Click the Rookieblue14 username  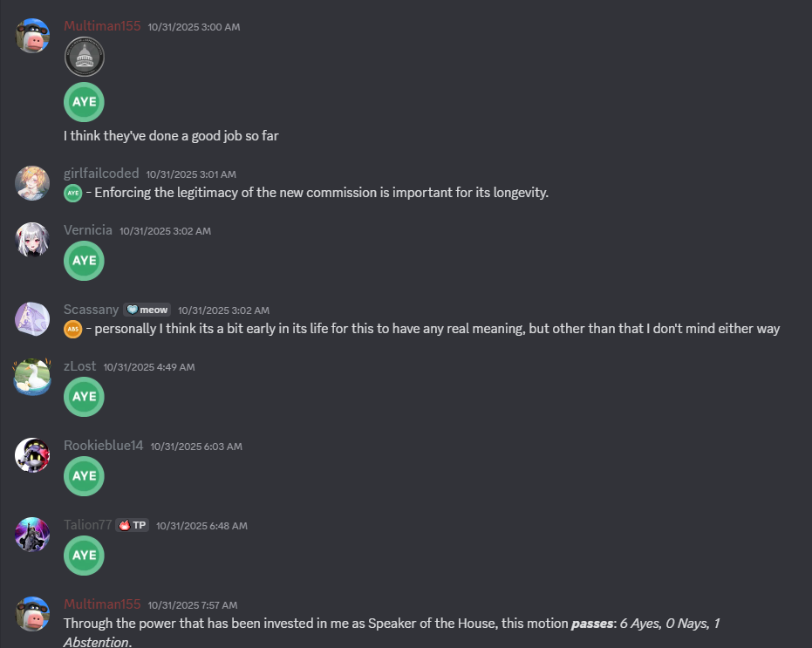(x=103, y=446)
